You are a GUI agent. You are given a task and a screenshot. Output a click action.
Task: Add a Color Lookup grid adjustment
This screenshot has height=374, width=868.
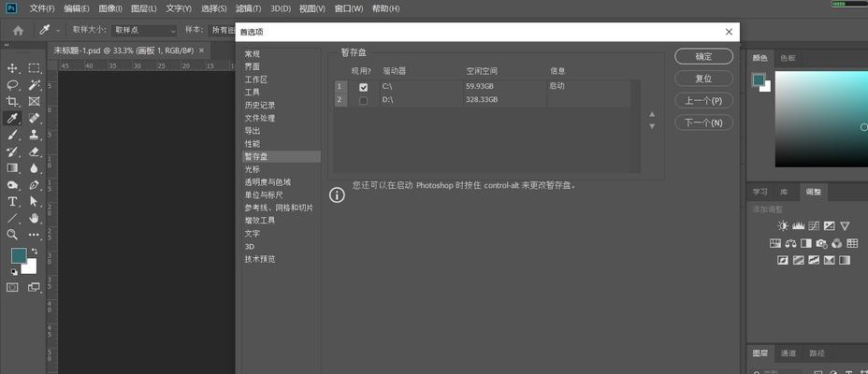click(852, 243)
